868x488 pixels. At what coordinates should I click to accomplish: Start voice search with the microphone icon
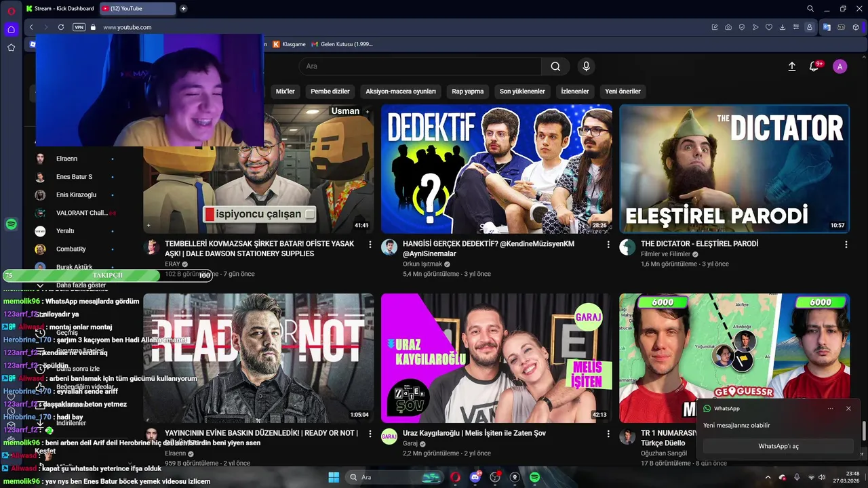click(x=587, y=66)
